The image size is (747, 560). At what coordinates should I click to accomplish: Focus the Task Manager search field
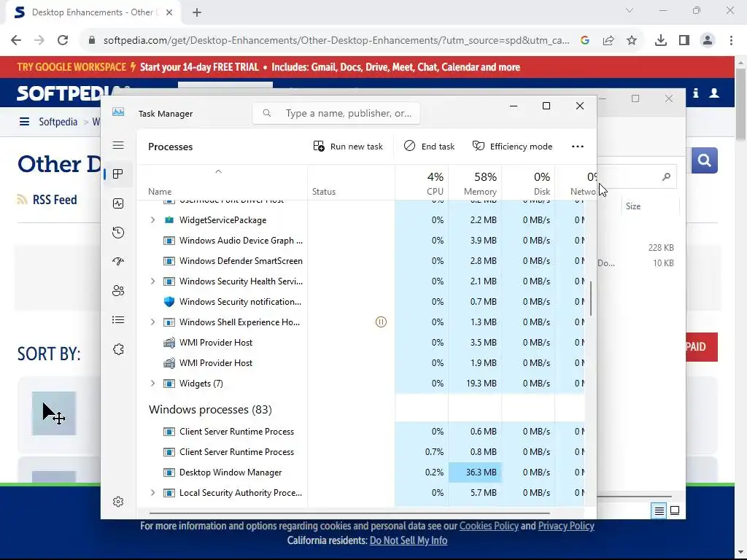coord(336,113)
